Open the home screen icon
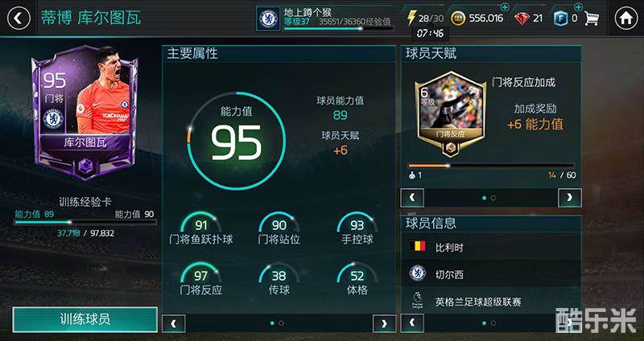 pos(626,18)
